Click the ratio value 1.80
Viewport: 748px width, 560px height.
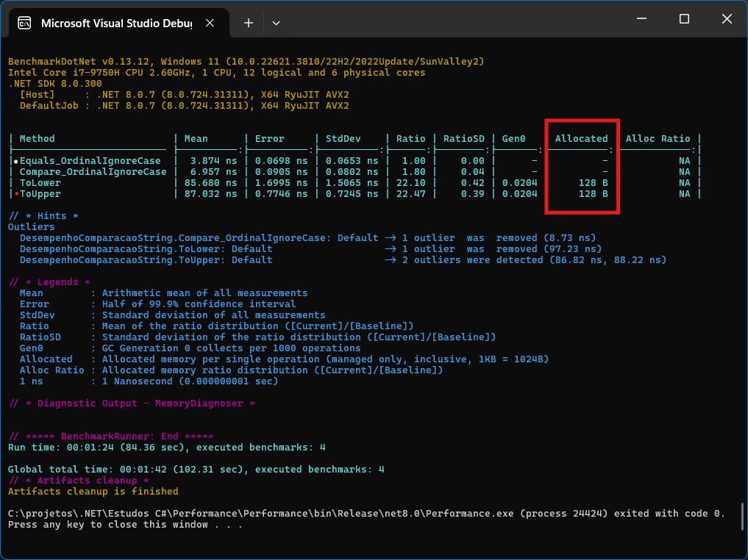point(413,171)
